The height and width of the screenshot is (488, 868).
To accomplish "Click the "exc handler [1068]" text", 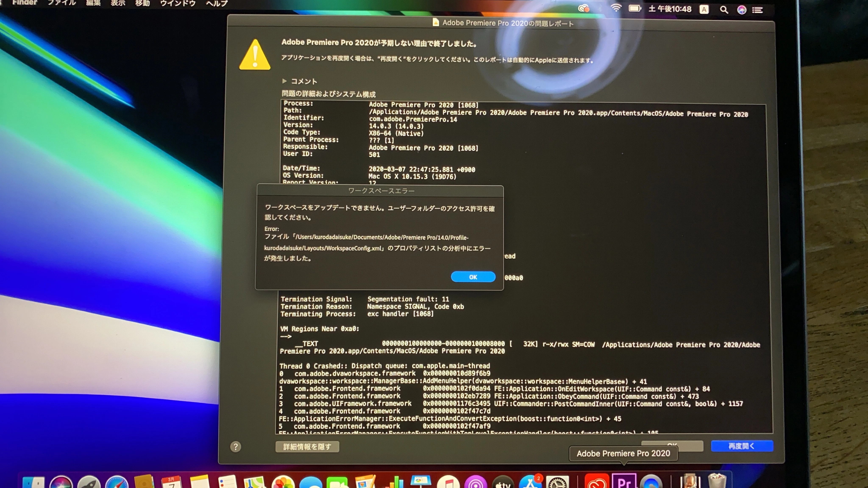I will pyautogui.click(x=400, y=314).
